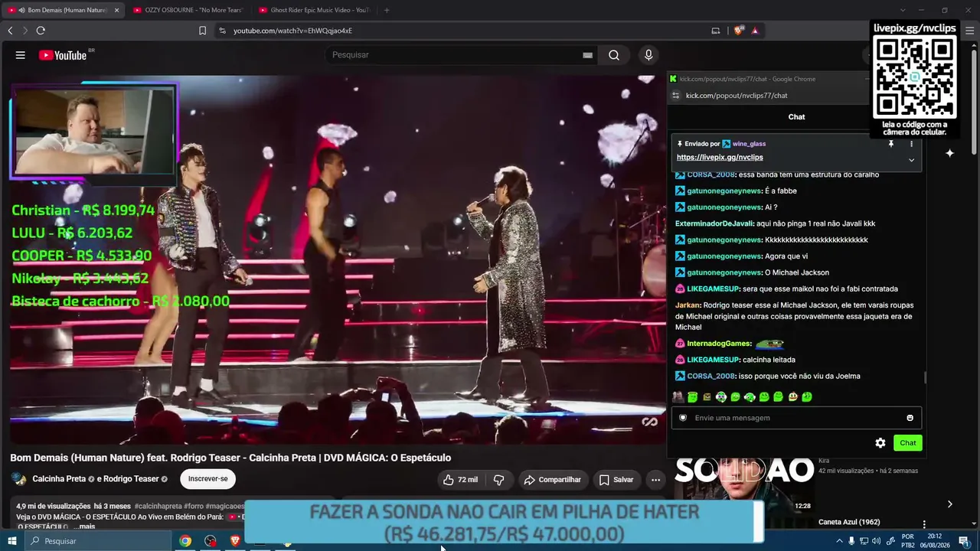Click the youtube.com address bar URL
This screenshot has width=980, height=551.
[x=292, y=31]
